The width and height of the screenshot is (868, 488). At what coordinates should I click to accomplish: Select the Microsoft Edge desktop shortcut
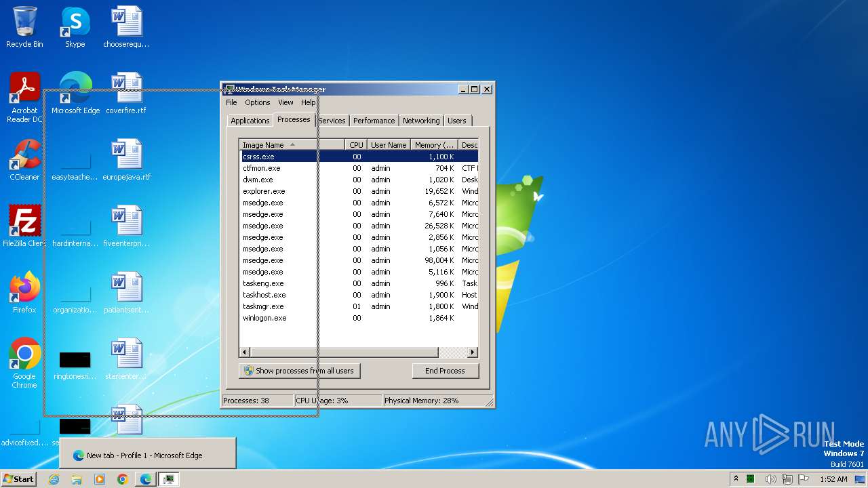(x=75, y=94)
